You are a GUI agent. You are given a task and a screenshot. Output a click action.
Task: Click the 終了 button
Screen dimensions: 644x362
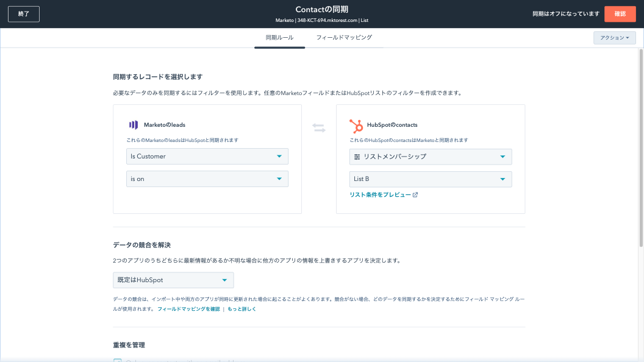24,14
